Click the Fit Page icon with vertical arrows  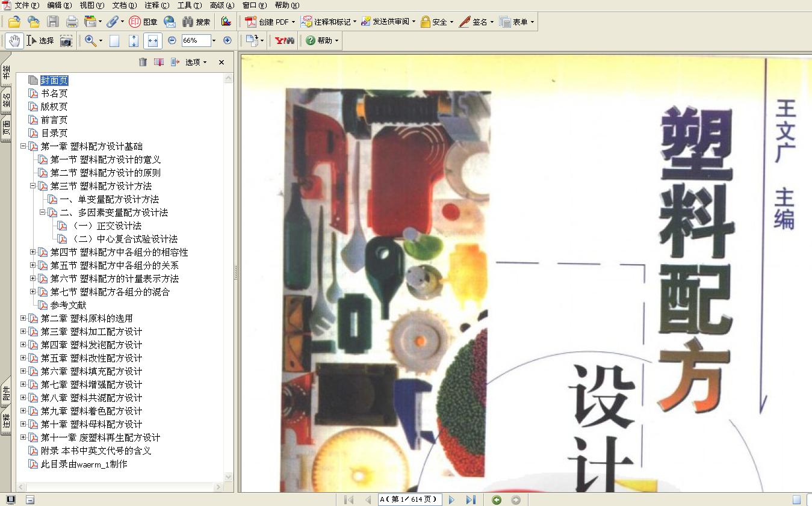pyautogui.click(x=134, y=41)
